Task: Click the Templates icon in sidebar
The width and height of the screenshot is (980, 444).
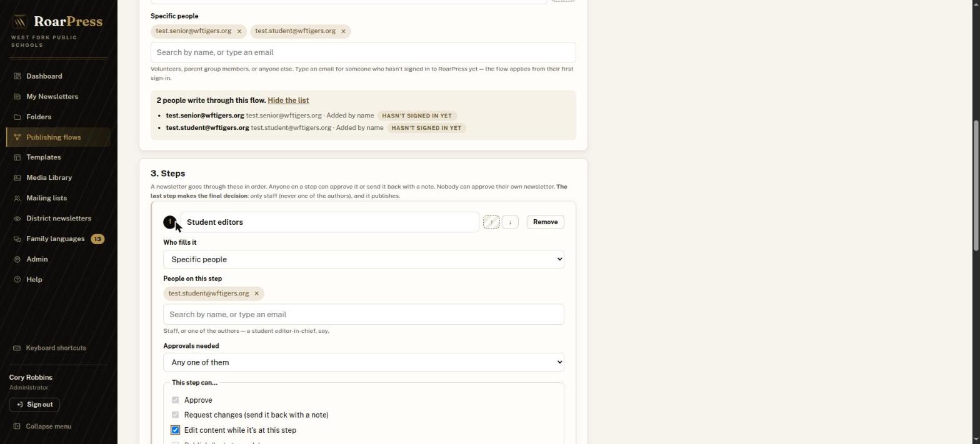Action: click(17, 157)
